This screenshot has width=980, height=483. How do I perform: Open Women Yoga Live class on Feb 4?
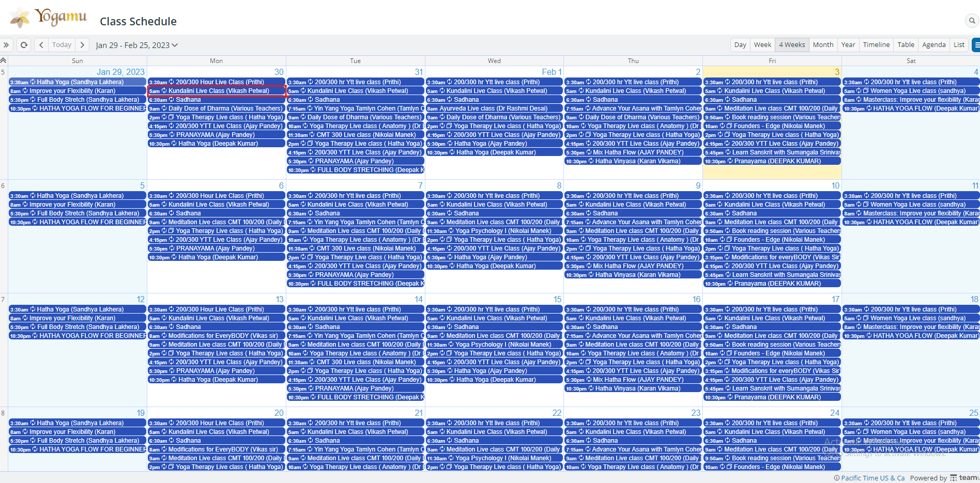pyautogui.click(x=911, y=91)
